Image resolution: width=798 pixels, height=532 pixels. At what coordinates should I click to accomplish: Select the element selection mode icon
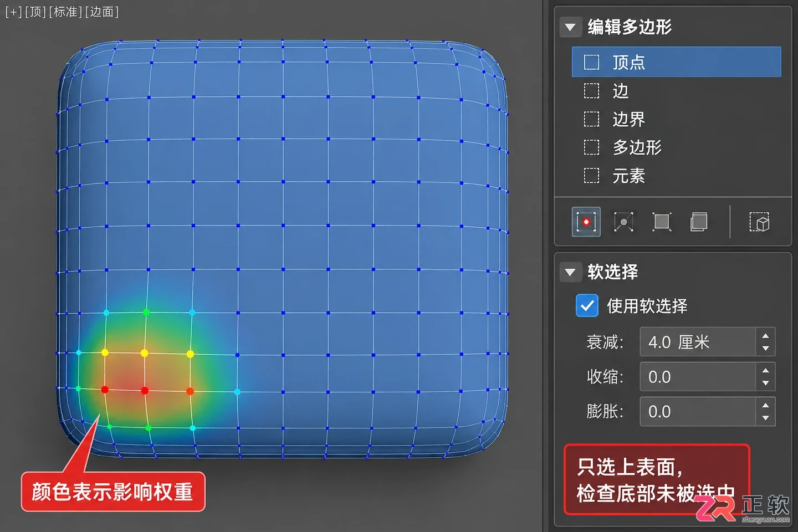[x=699, y=222]
